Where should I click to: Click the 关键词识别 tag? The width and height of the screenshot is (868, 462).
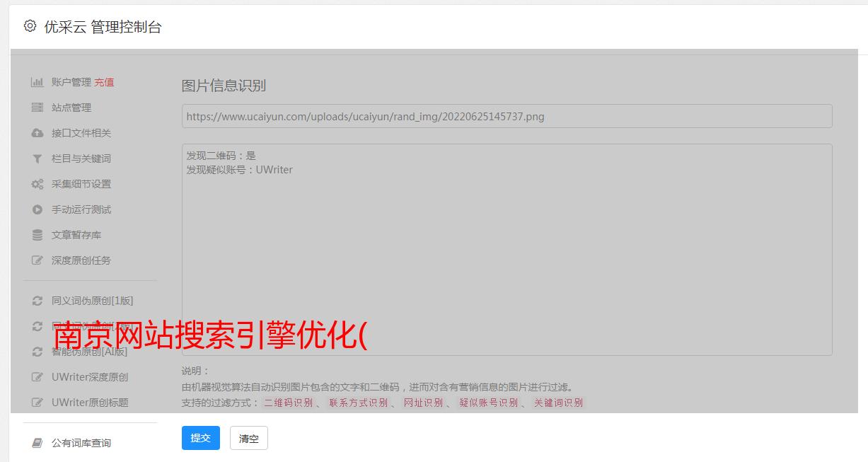click(x=559, y=403)
